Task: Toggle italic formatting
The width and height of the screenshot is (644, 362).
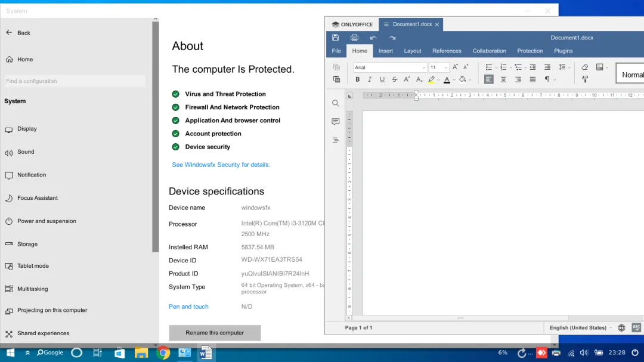Action: (370, 79)
